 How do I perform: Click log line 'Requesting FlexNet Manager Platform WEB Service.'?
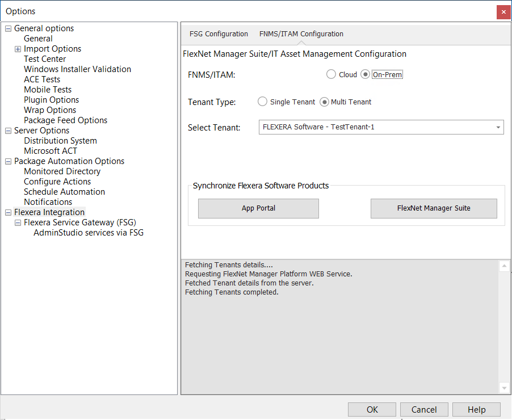(x=268, y=274)
